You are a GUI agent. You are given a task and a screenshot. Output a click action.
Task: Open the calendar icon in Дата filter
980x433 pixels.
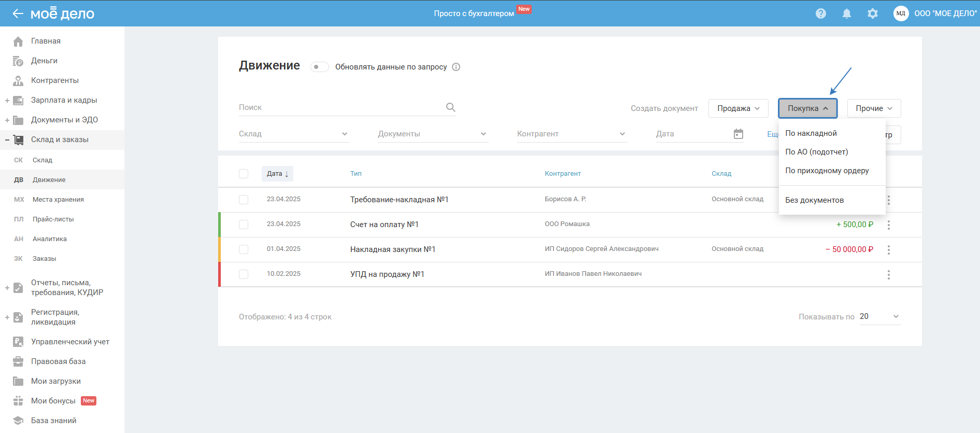point(738,134)
